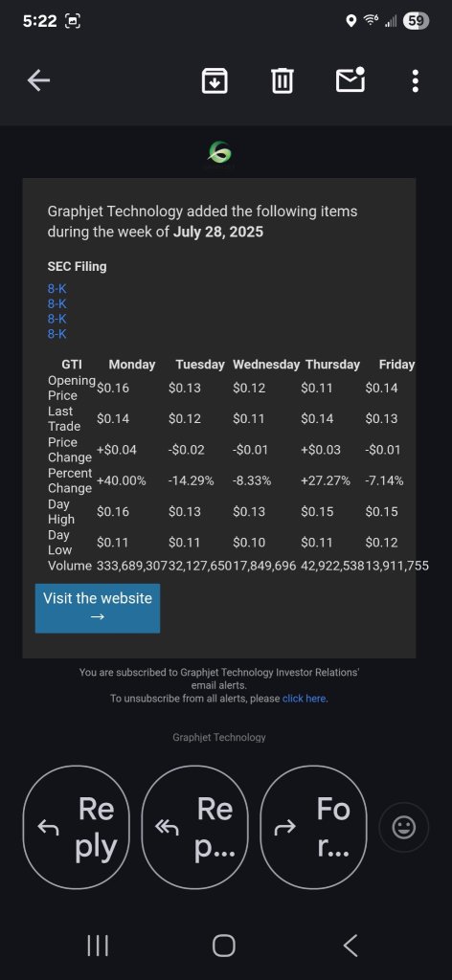
Task: Delete the email with the trash icon
Action: tap(282, 80)
